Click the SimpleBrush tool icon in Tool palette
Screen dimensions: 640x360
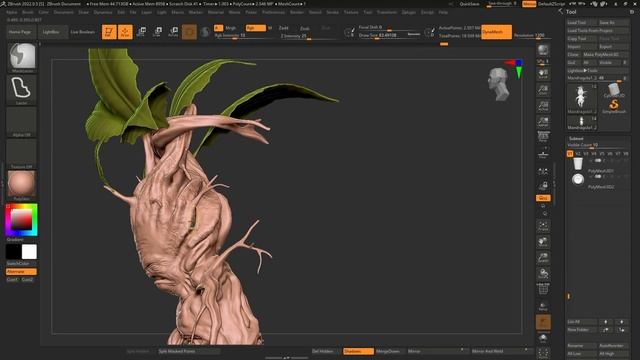click(613, 106)
